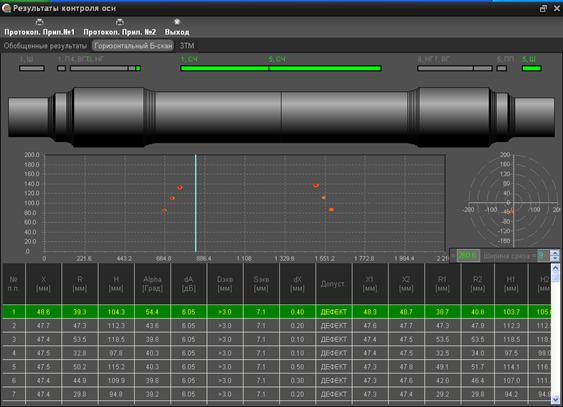Screen dimensions: 563x407
Task: Select row 7 number cell
Action: pyautogui.click(x=14, y=394)
